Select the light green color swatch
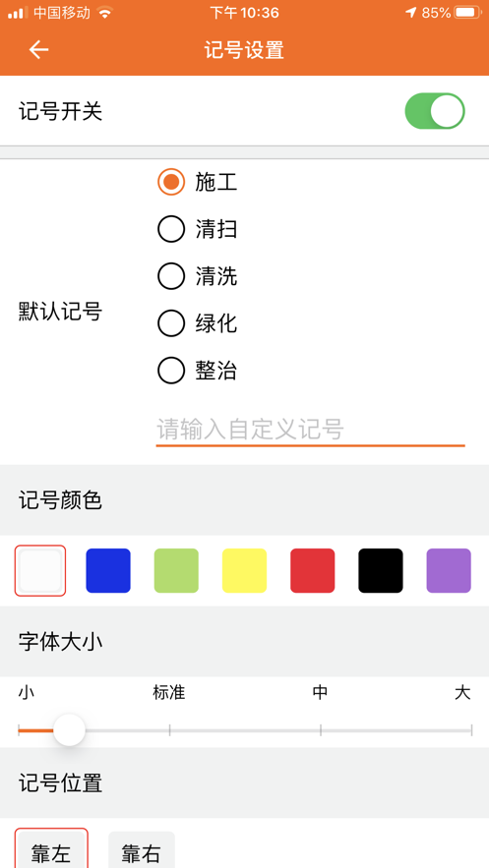489x868 pixels. tap(176, 571)
